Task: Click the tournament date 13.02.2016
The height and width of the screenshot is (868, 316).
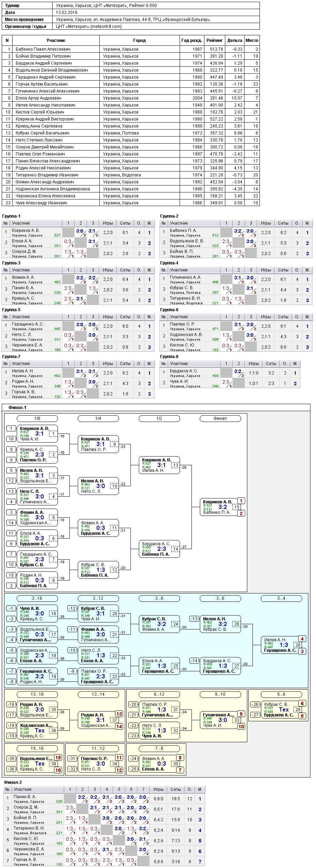Action: click(67, 13)
